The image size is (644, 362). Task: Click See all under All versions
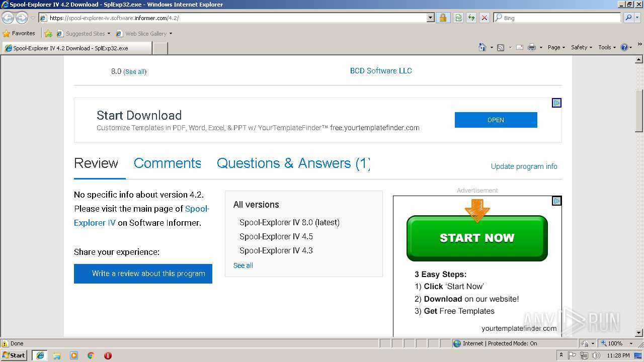(x=243, y=265)
